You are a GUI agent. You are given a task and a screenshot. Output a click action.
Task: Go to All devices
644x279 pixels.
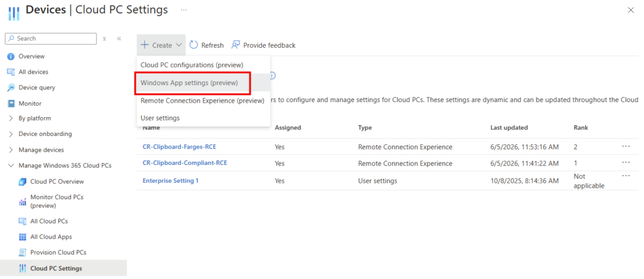(33, 72)
